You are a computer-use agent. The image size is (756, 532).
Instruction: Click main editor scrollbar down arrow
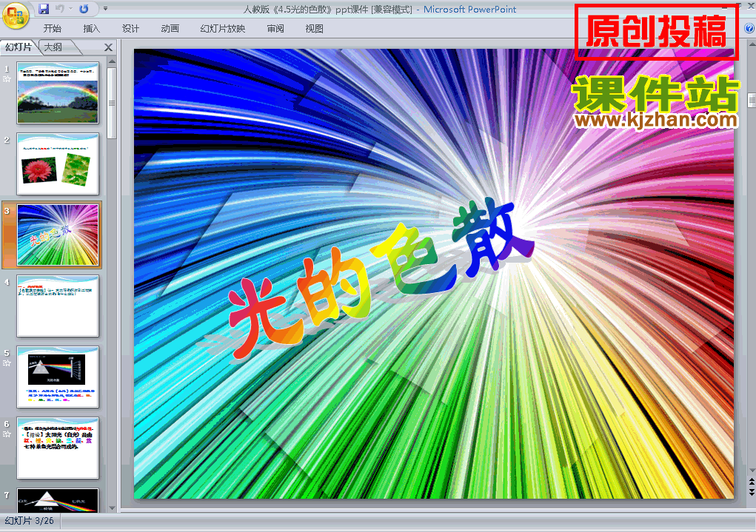[x=752, y=471]
